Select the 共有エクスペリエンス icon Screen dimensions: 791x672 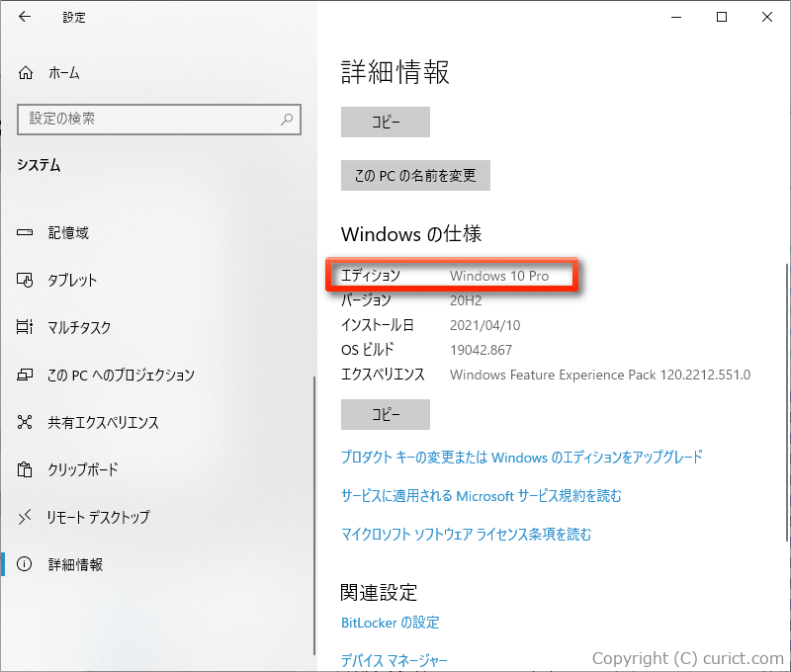coord(25,422)
